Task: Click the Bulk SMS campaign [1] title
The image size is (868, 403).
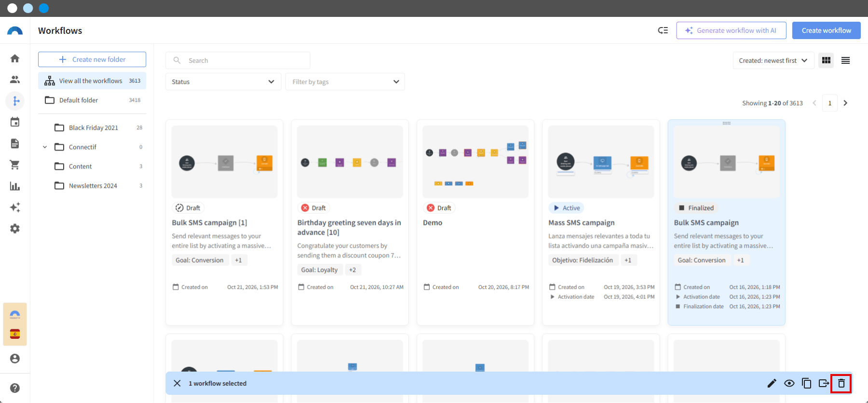Action: (x=209, y=222)
